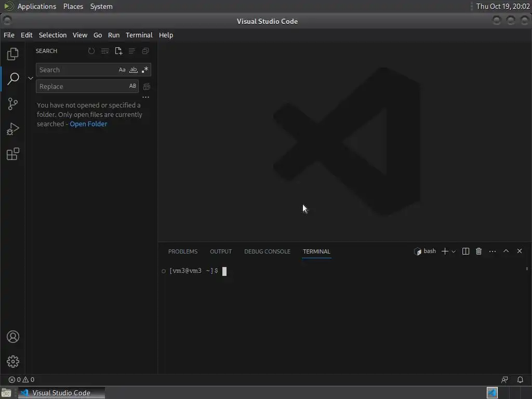Click the errors and warnings status indicator
Screen dimensions: 532x399
[21, 380]
